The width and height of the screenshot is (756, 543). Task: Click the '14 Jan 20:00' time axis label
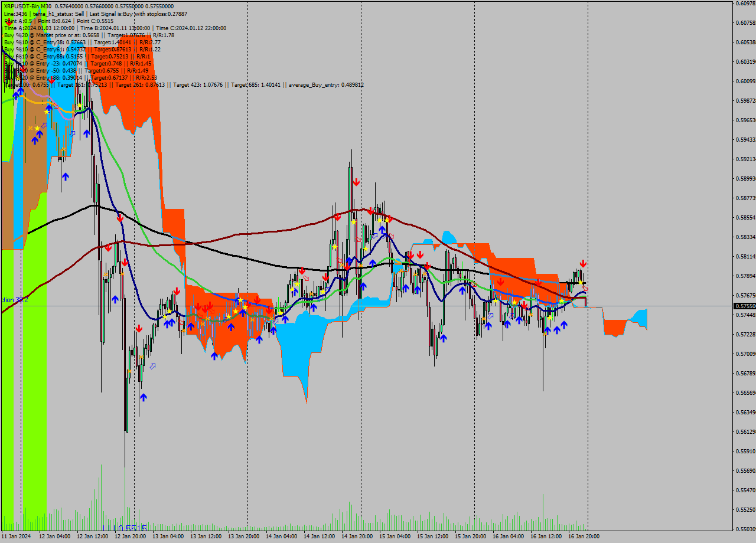coord(357,536)
